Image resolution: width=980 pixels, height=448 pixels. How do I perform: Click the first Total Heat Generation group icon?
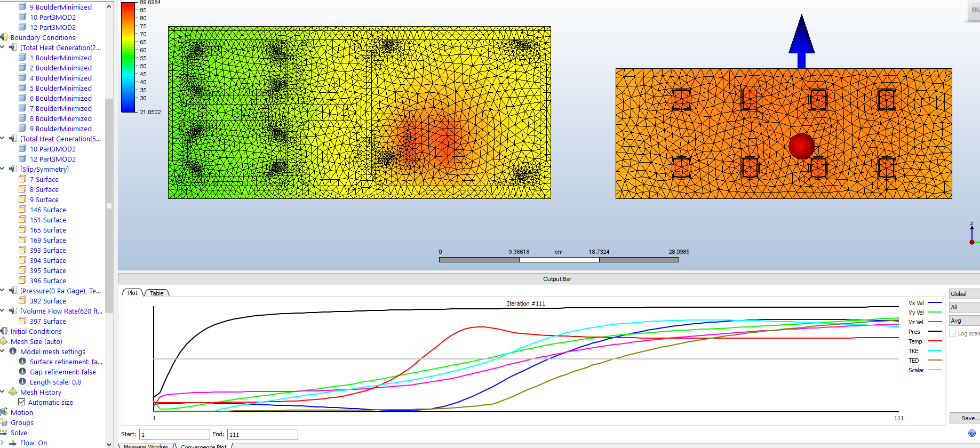click(x=13, y=47)
